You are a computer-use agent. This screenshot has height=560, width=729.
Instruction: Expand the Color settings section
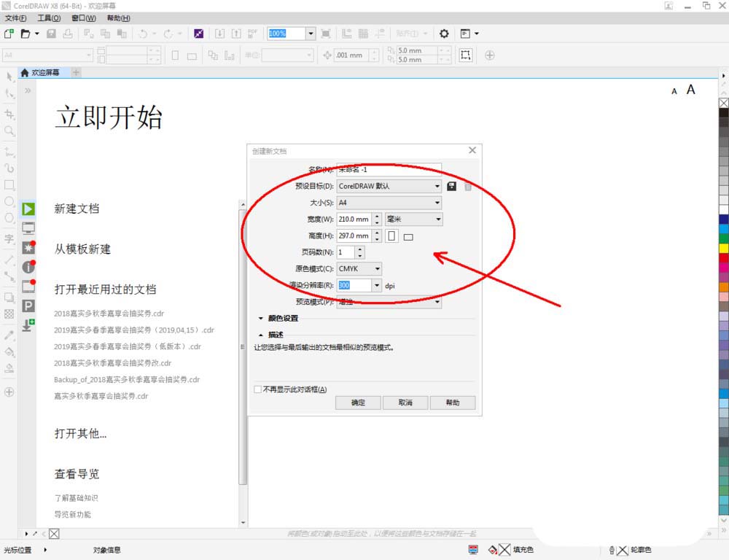pos(261,319)
